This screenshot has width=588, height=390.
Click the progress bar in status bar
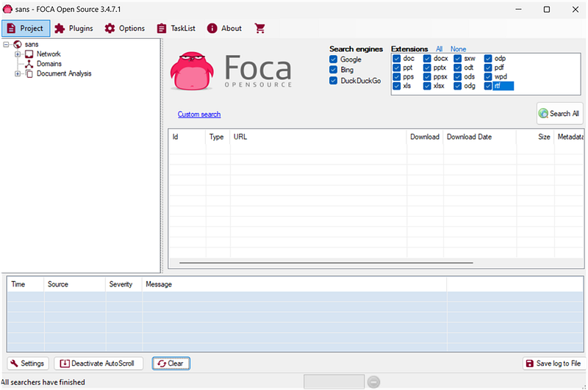coord(334,382)
